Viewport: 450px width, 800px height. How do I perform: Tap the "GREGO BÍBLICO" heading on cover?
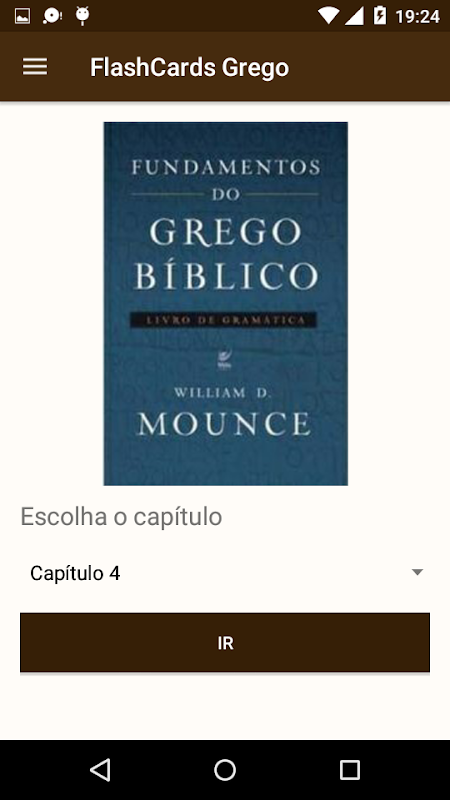pyautogui.click(x=226, y=254)
